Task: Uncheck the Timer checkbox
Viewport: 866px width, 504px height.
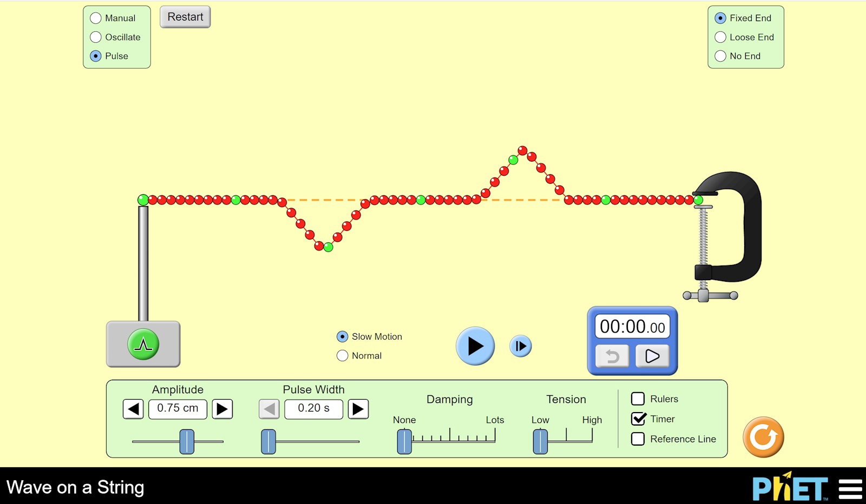Action: pos(639,419)
